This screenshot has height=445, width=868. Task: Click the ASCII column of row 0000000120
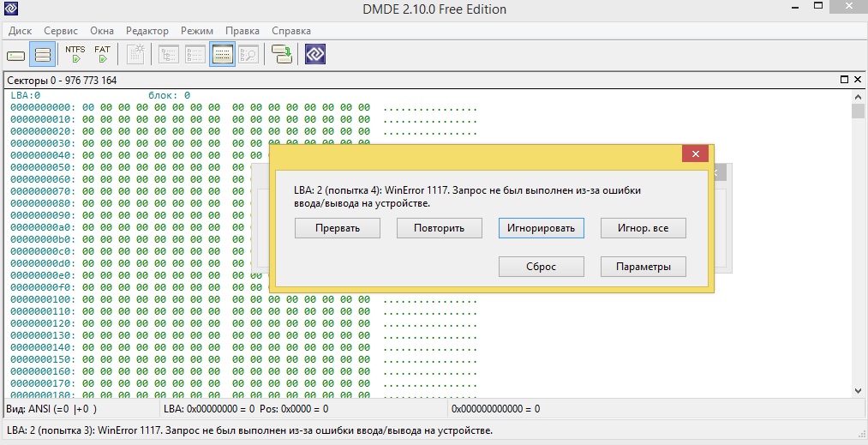(429, 323)
